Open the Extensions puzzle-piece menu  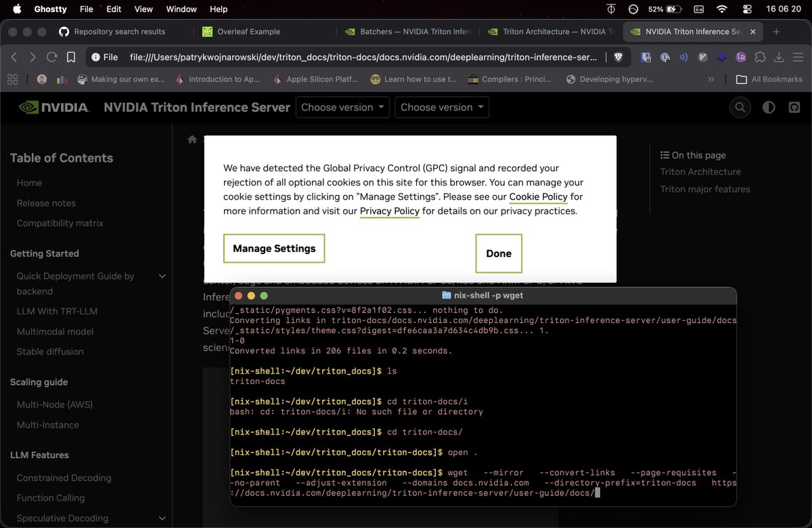760,58
